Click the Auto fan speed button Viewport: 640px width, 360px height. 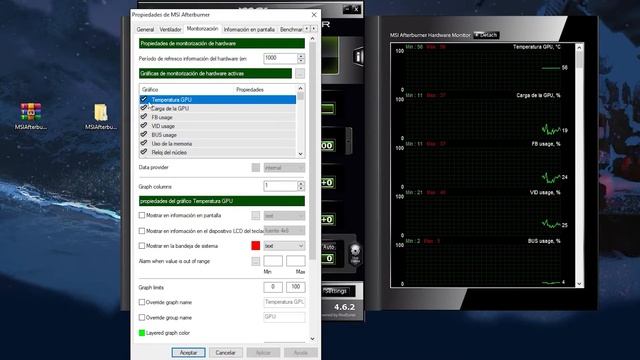click(329, 247)
